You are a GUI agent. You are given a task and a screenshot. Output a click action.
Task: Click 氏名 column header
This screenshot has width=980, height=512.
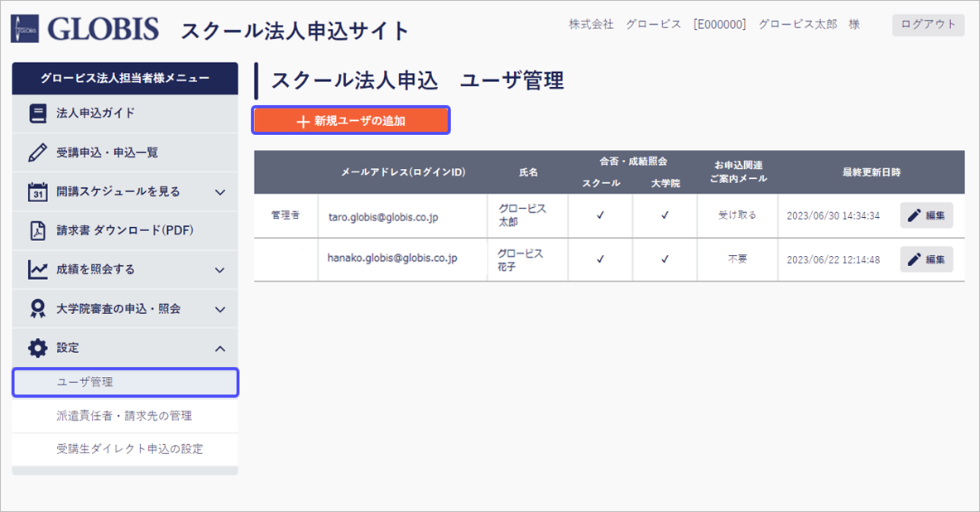pyautogui.click(x=528, y=172)
